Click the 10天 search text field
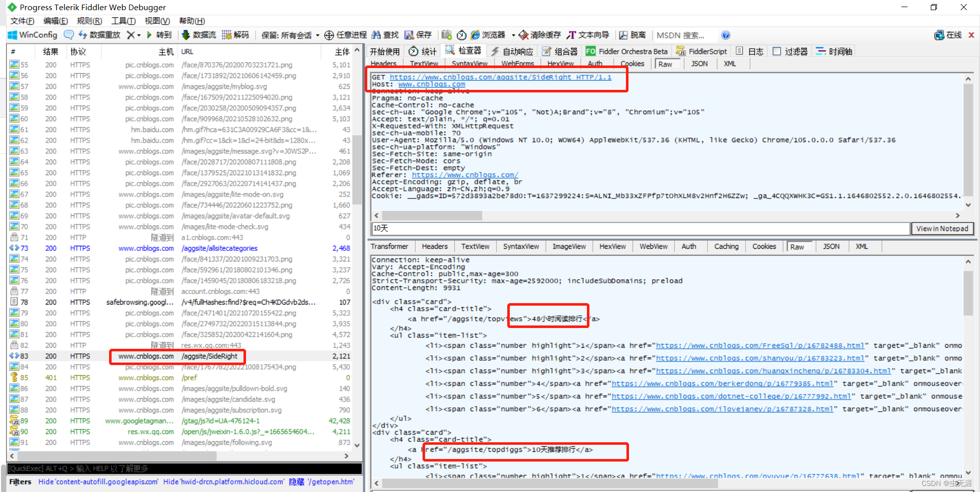The width and height of the screenshot is (980, 492). 640,228
